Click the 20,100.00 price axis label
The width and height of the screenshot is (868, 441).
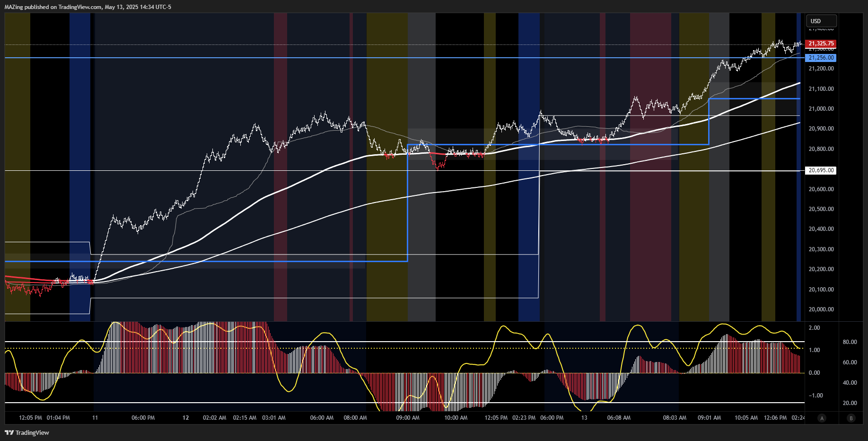[821, 290]
